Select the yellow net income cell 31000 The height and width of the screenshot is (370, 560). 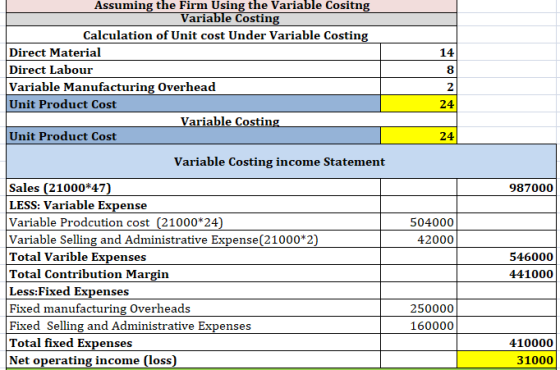click(506, 360)
